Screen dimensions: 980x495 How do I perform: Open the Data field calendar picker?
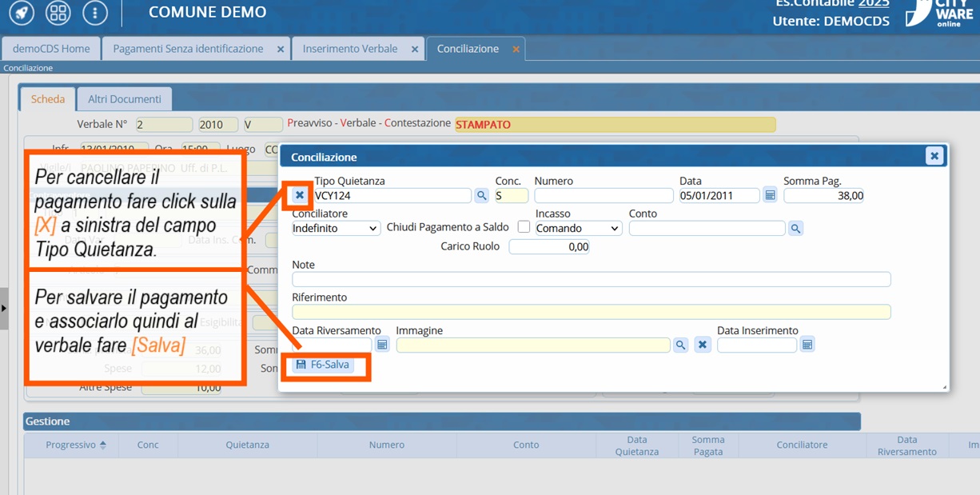click(770, 195)
